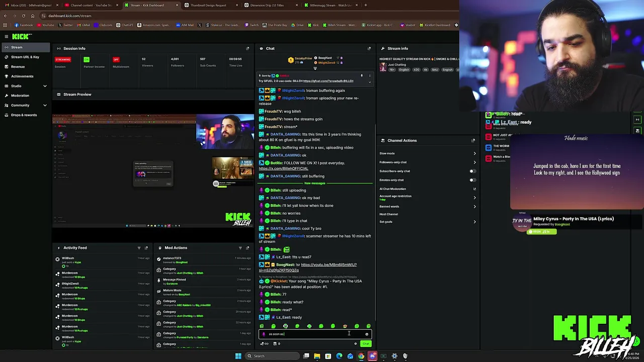
Task: Pop out the Mod Actions panel
Action: [247, 247]
